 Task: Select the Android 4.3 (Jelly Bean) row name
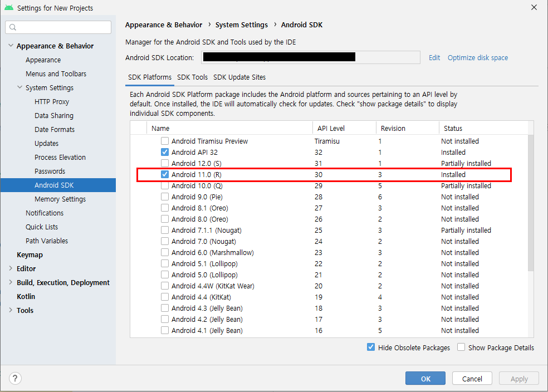click(207, 308)
